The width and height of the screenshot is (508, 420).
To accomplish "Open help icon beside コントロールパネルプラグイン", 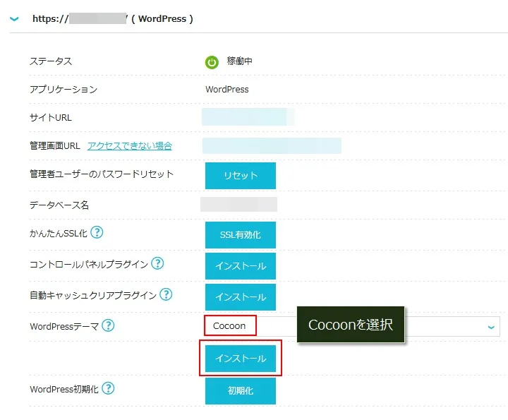I will [157, 264].
